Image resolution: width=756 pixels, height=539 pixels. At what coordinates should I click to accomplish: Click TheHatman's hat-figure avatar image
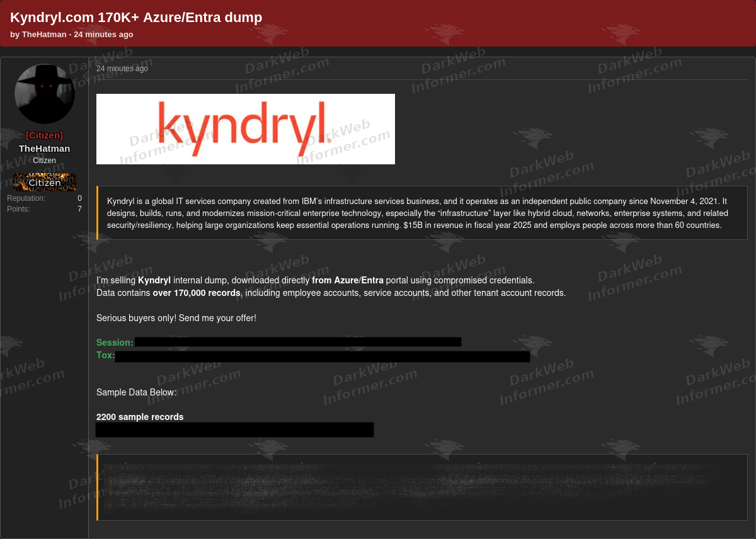pos(45,94)
